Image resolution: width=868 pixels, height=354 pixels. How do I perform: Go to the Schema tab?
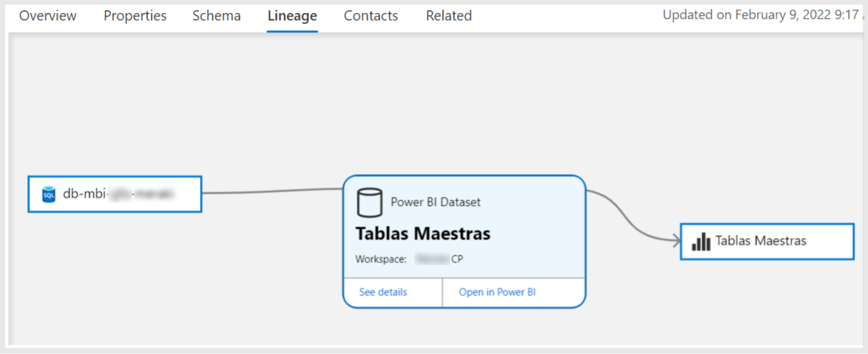[x=216, y=16]
